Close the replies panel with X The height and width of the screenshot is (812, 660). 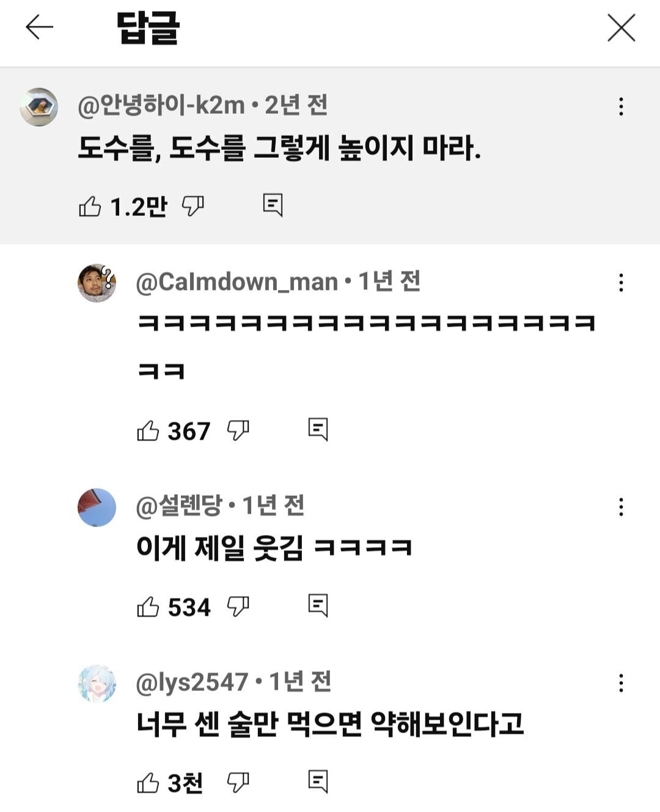click(621, 28)
